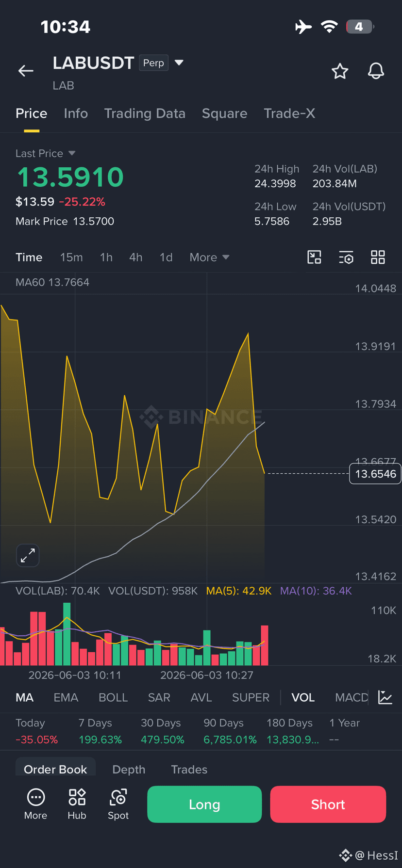Select Time chart interval

29,257
